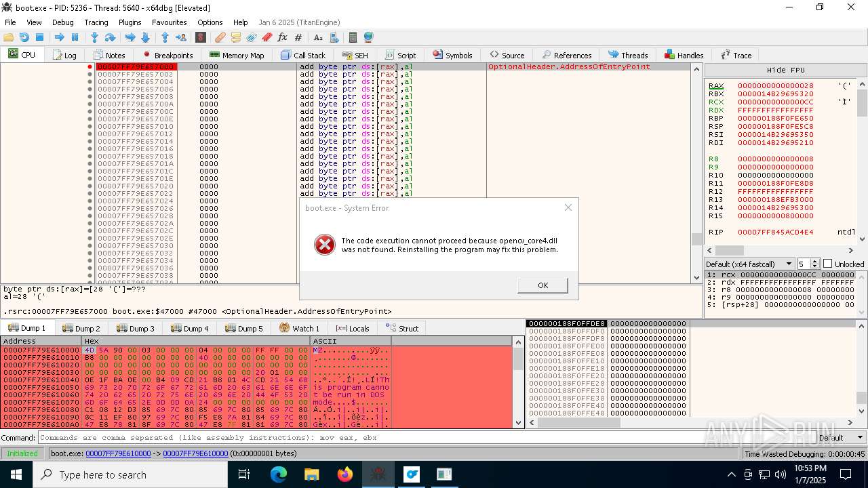Click the disassembly vertical scrollbar thumb
This screenshot has height=488, width=868.
click(x=696, y=239)
